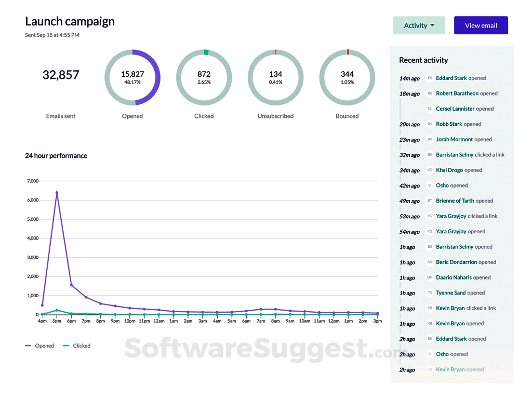Click the purple Opened legend swatch

(x=29, y=345)
